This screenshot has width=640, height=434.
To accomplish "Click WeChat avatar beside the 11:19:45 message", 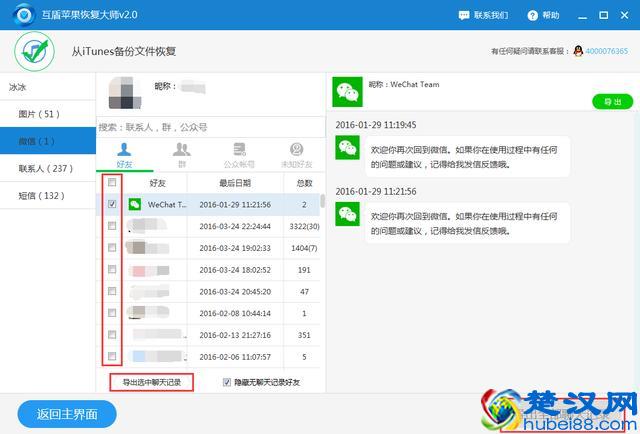I will 347,147.
